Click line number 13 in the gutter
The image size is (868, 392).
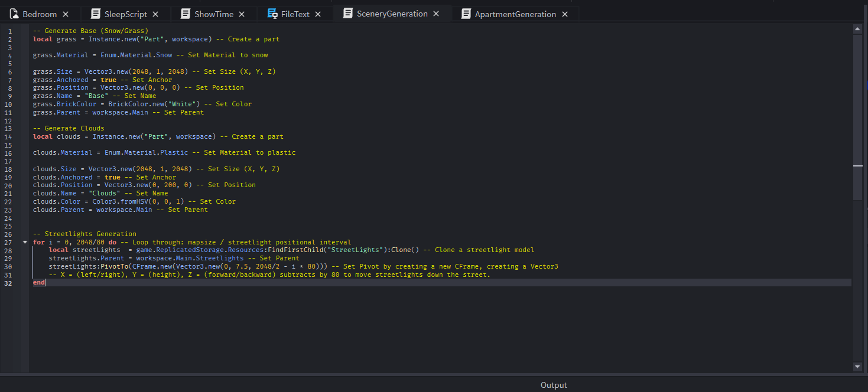(9, 128)
